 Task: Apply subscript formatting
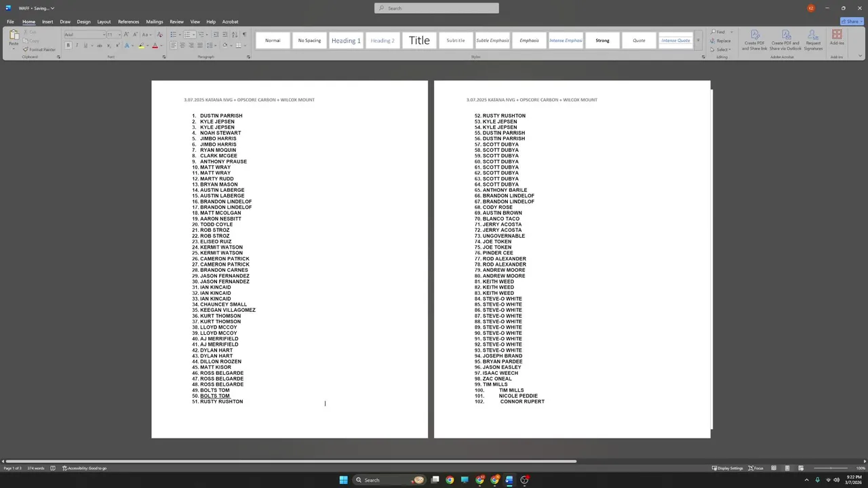point(108,45)
